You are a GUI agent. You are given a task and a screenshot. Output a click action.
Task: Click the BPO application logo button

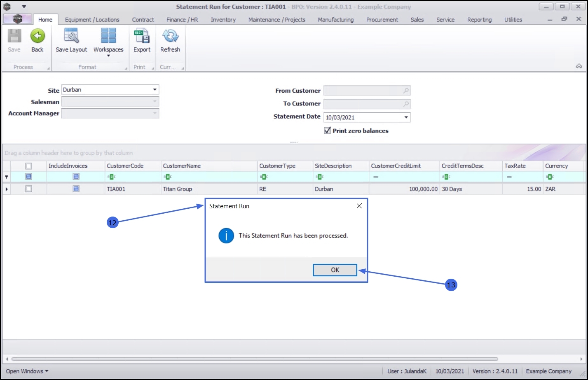[17, 19]
